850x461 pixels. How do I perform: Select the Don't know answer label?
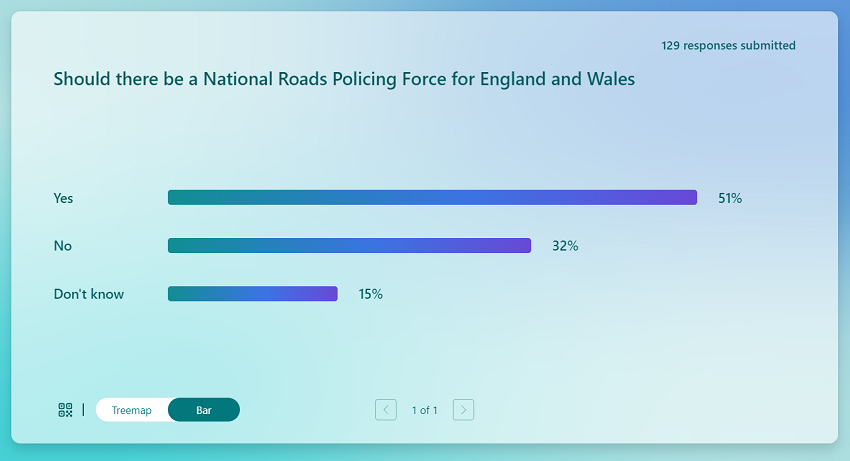88,294
